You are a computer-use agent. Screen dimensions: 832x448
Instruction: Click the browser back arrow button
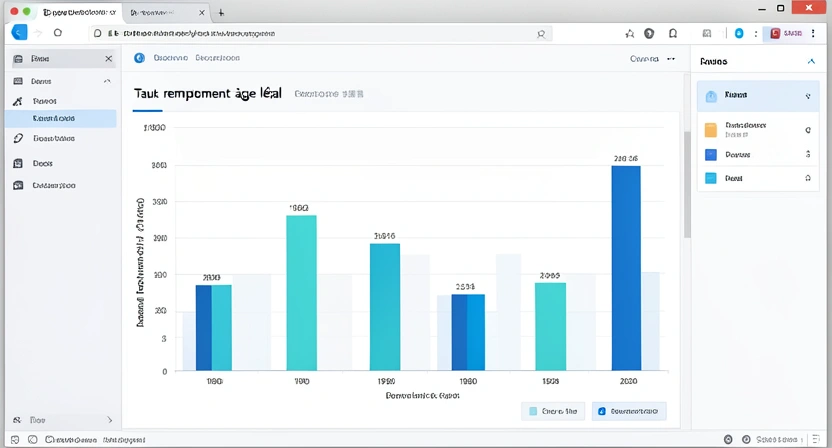(17, 33)
